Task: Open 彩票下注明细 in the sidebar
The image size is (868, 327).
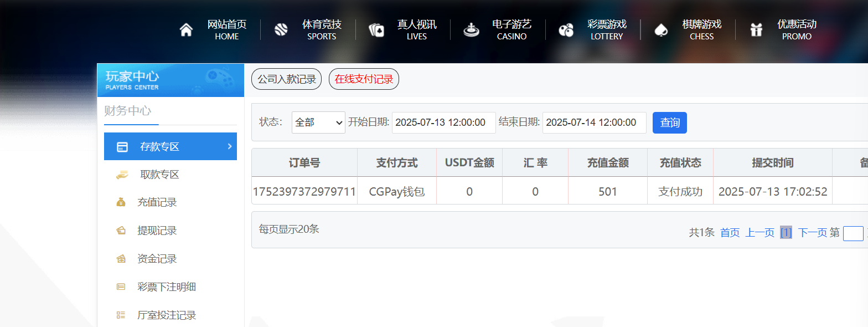Action: (x=166, y=287)
